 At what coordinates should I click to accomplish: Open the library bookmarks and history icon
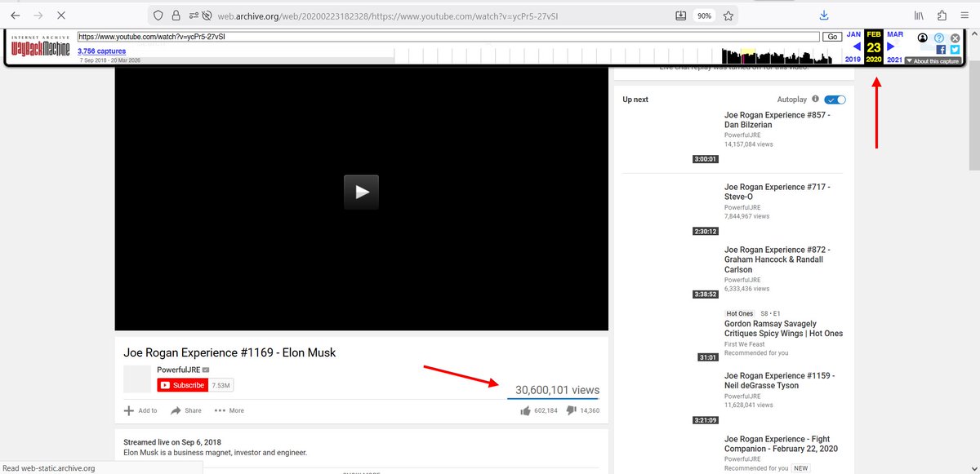tap(919, 16)
